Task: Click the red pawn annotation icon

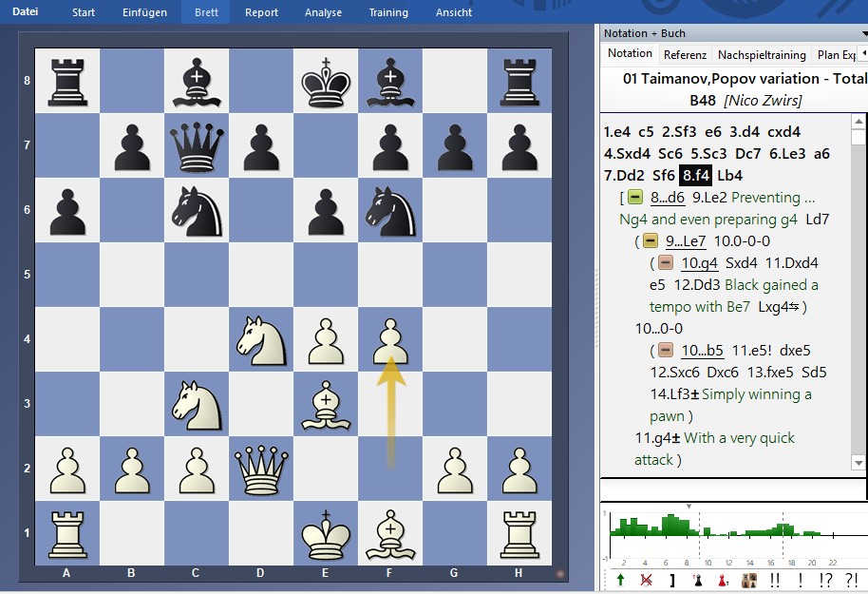Action: click(723, 580)
